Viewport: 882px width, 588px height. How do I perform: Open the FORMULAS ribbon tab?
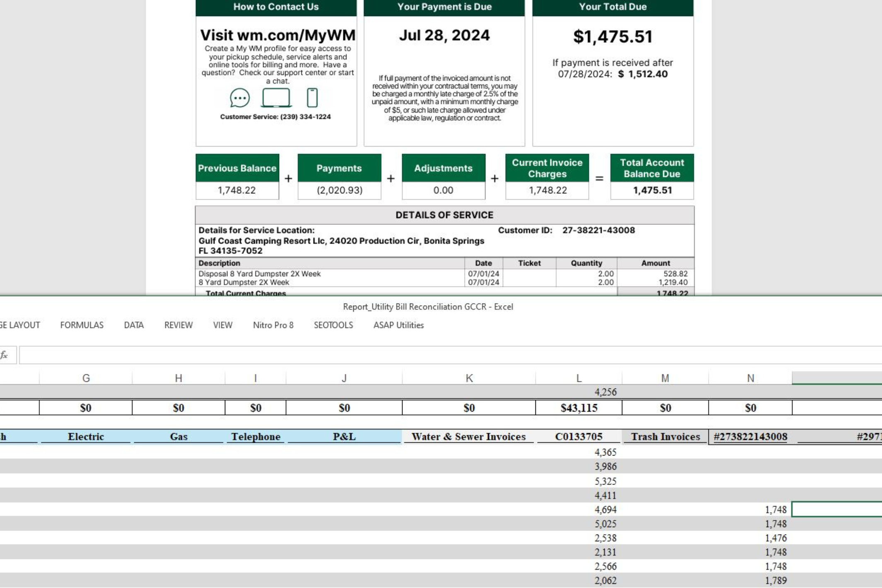[82, 325]
